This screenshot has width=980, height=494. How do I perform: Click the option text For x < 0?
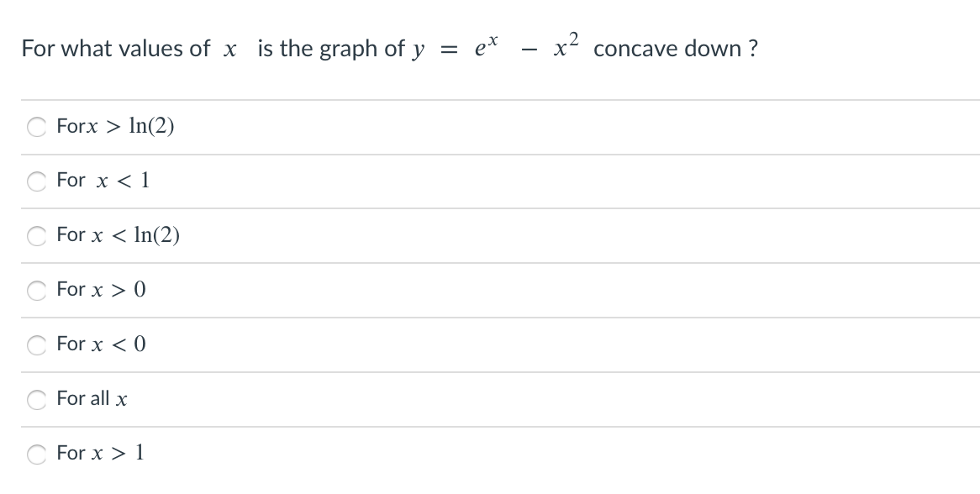(x=101, y=344)
